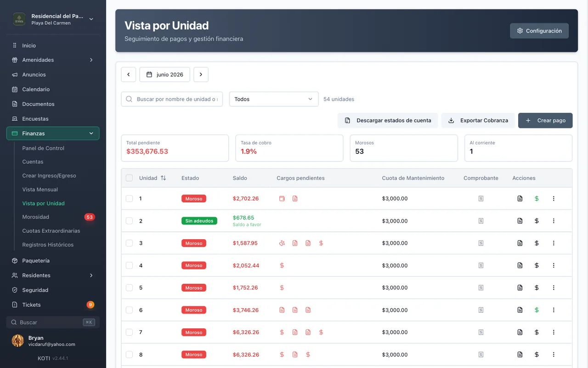Open the three-dot actions menu for unit 7
The width and height of the screenshot is (588, 368).
tap(554, 332)
